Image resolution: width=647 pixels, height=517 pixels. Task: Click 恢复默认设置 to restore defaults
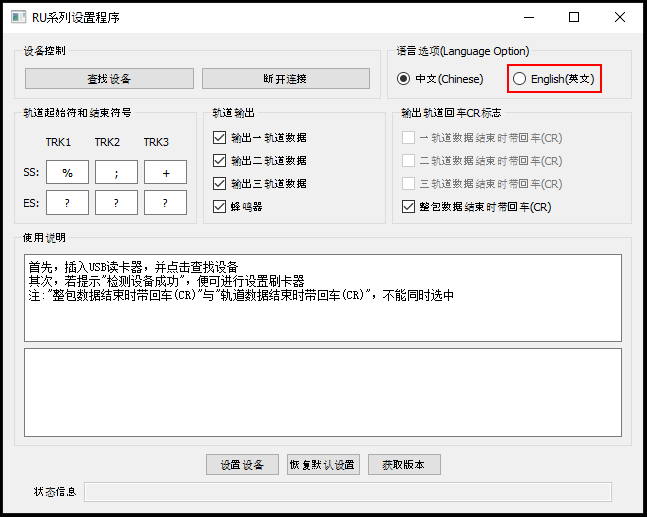click(323, 465)
